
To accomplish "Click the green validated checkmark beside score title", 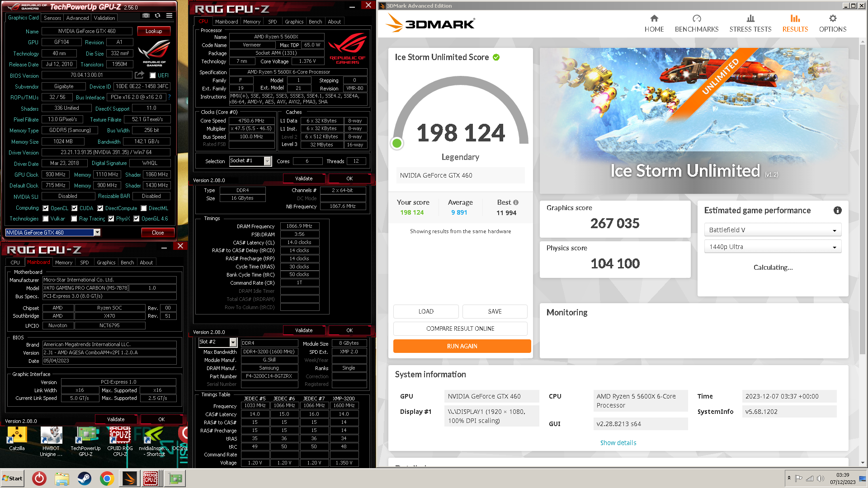I will tap(496, 57).
